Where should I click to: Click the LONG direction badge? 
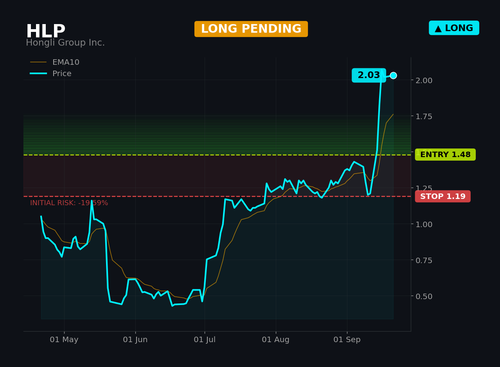454,28
